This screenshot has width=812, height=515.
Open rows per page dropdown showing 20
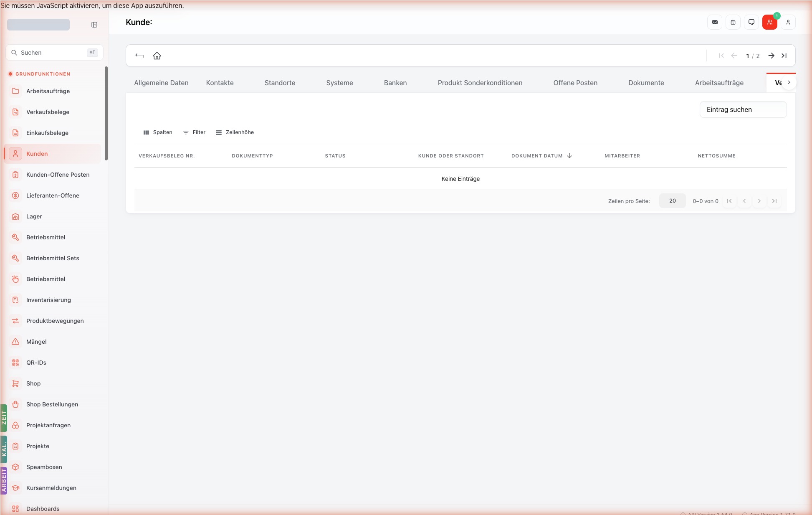point(672,201)
